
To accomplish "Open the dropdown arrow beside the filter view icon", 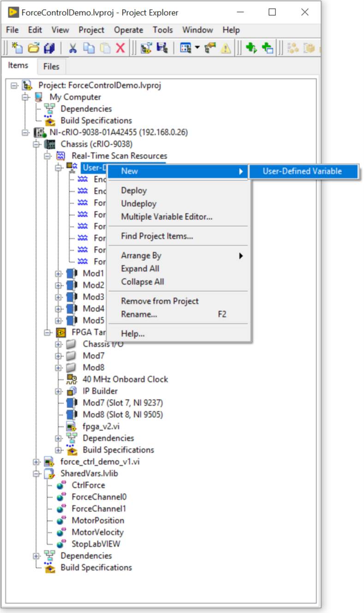I will [x=197, y=48].
